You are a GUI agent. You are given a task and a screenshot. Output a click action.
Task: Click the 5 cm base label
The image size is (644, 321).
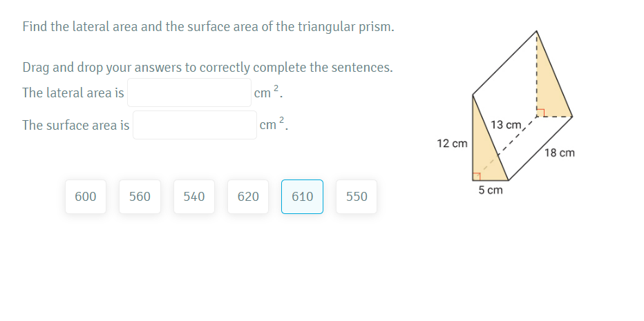click(490, 190)
